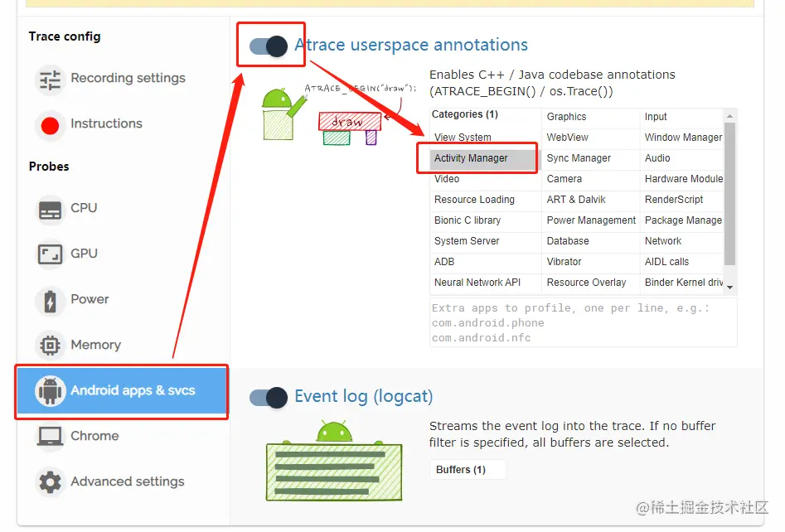Select the System Server category

coord(485,241)
